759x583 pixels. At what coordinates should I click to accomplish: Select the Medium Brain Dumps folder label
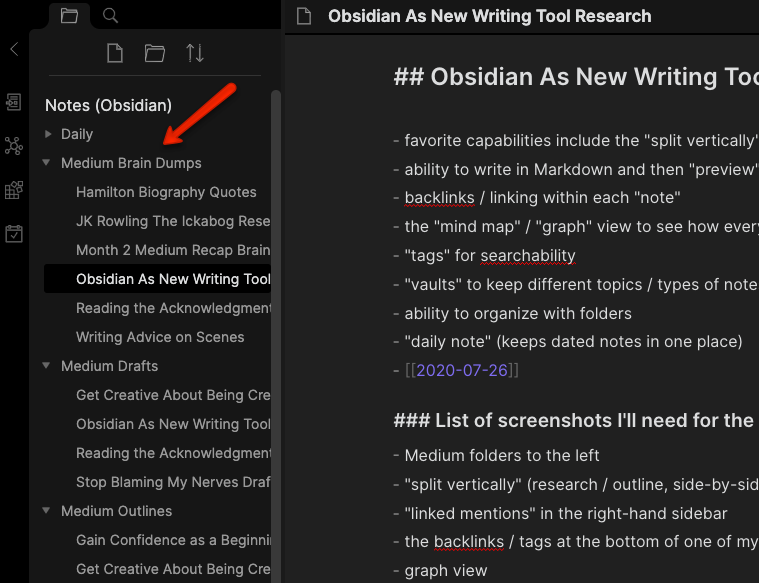(131, 163)
